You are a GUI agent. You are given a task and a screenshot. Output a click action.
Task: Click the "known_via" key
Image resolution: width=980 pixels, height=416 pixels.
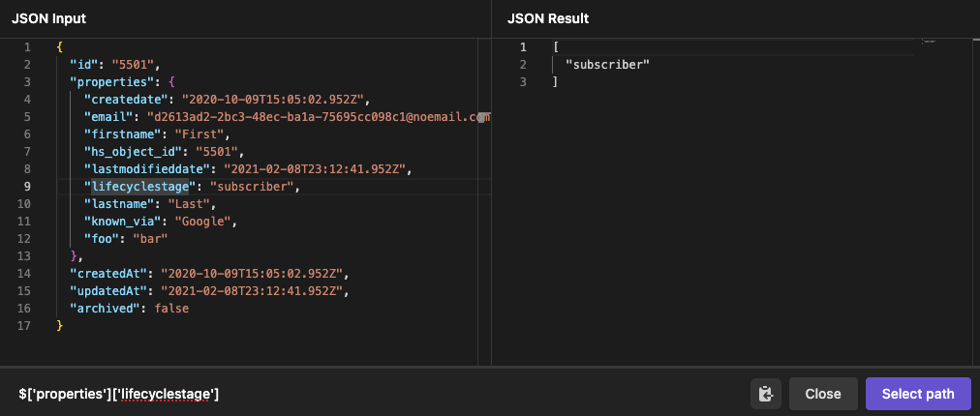pos(122,222)
